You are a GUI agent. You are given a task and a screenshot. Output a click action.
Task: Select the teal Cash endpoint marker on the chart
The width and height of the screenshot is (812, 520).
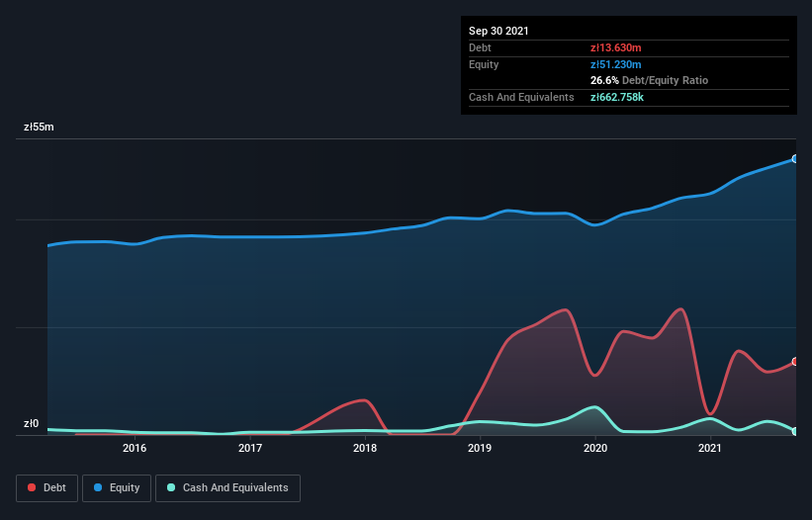[x=795, y=431]
